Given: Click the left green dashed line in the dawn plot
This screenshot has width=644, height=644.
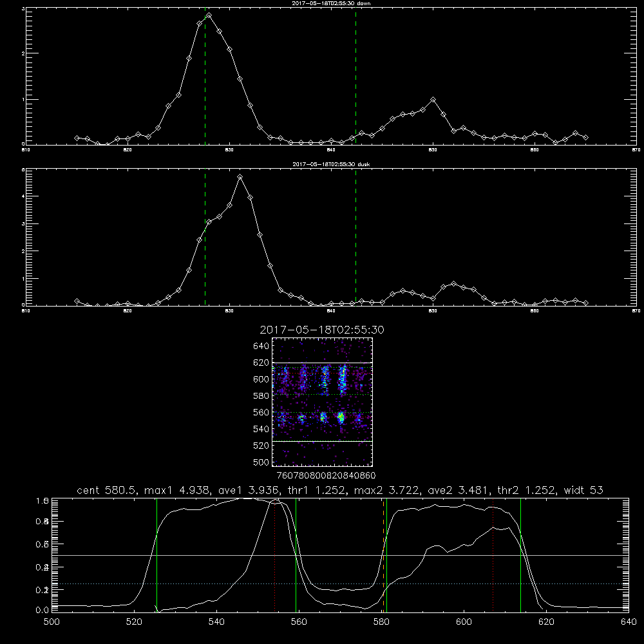Looking at the screenshot, I should point(205,76).
